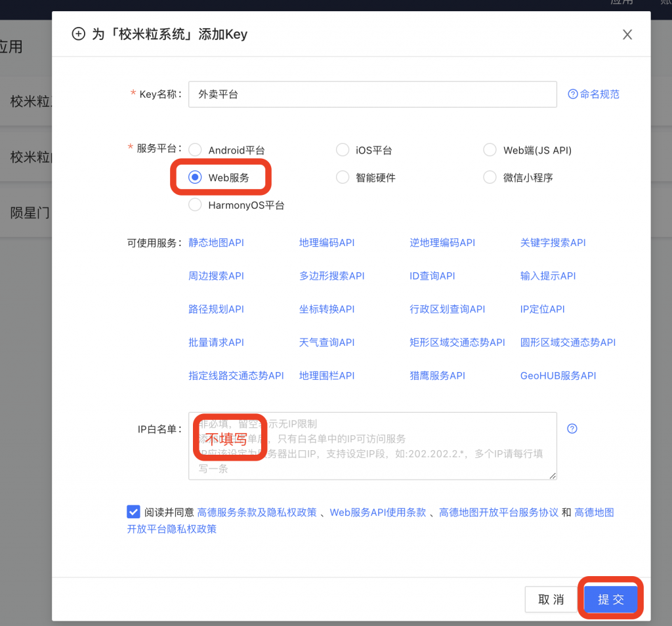Select the HarmonyOS平台 radio button
672x626 pixels.
(195, 205)
